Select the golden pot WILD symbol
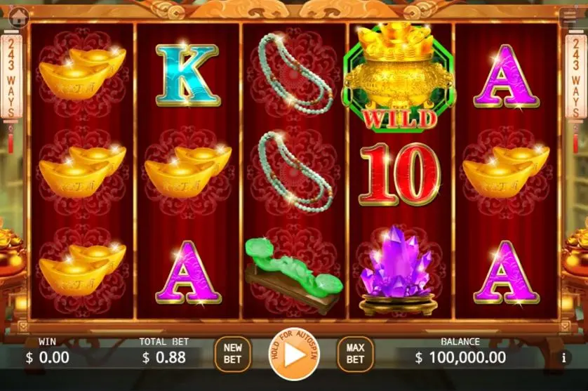588x391 pixels. (400, 77)
